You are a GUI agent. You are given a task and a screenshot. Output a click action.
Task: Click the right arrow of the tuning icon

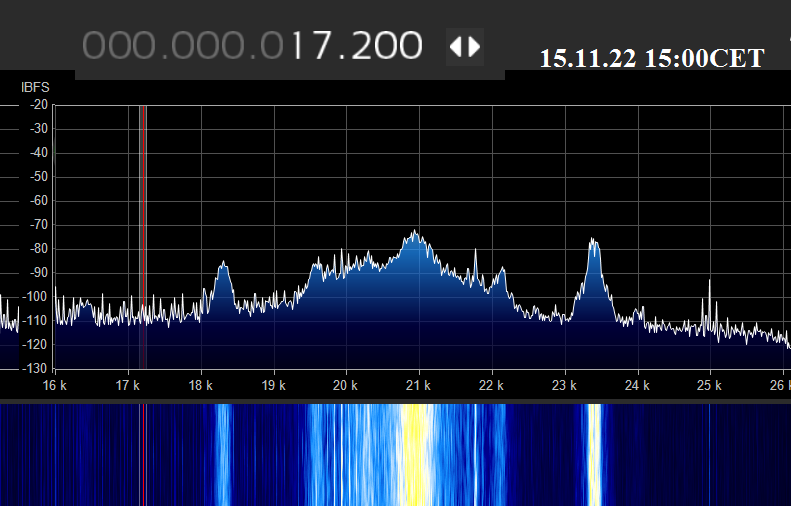tap(474, 46)
